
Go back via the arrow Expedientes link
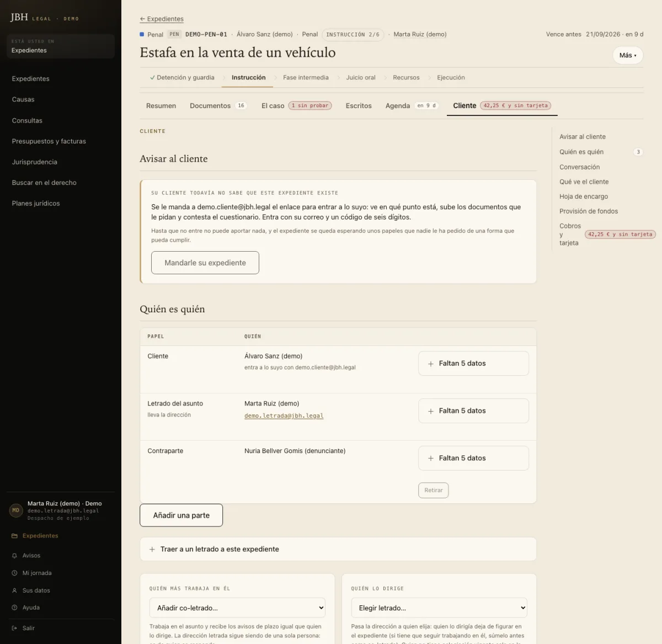tap(162, 19)
